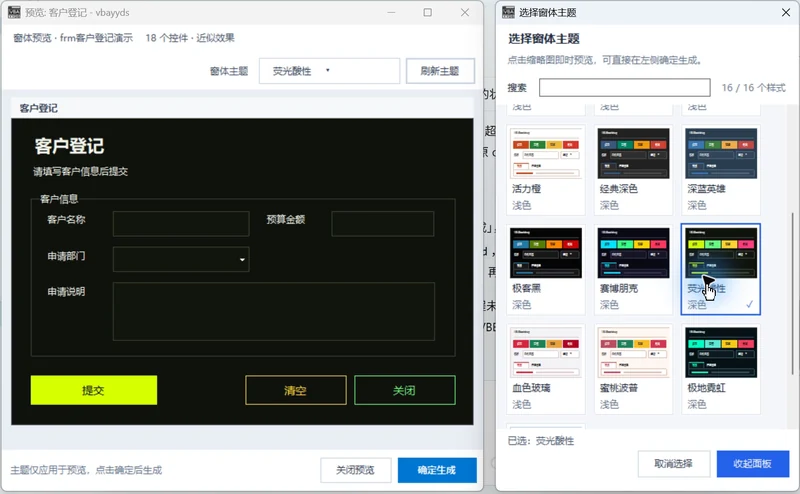The width and height of the screenshot is (800, 494).
Task: Click the 已选: 荧光酸性 status text
Action: 541,441
